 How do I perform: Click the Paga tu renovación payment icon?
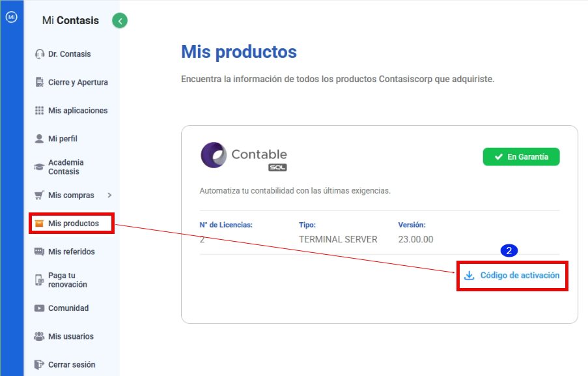(x=39, y=280)
